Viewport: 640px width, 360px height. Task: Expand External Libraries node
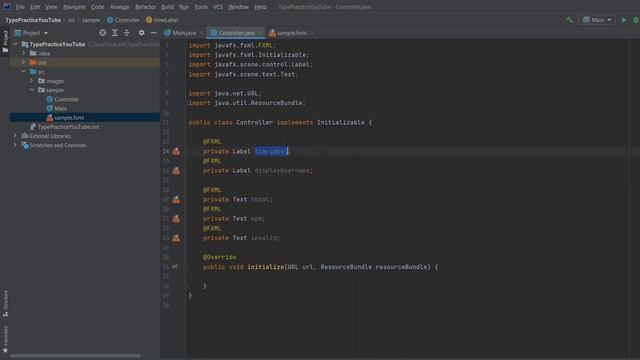15,136
